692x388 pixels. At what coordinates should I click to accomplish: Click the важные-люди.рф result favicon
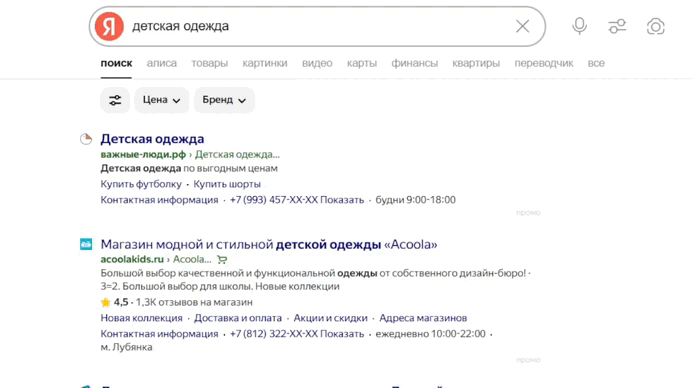tap(86, 139)
